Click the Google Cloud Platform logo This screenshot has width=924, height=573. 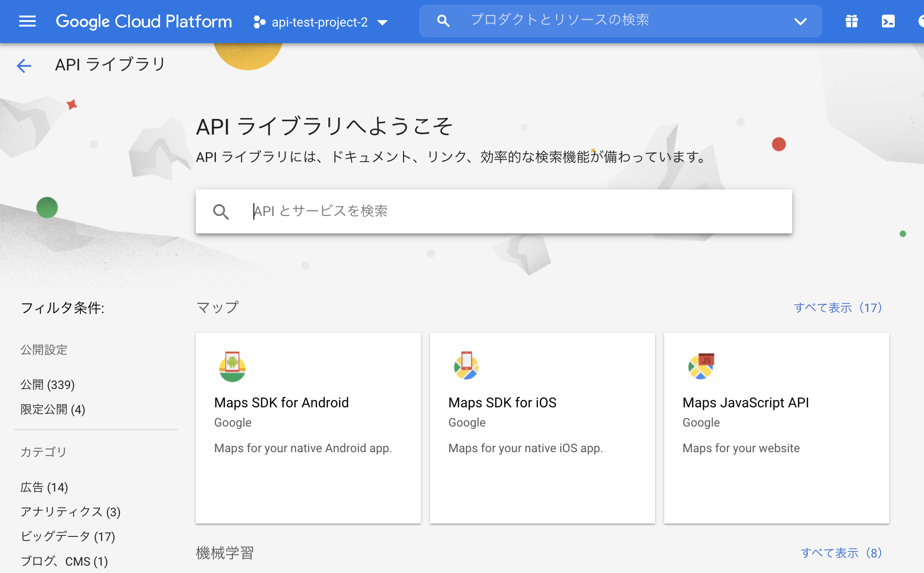[x=144, y=22]
